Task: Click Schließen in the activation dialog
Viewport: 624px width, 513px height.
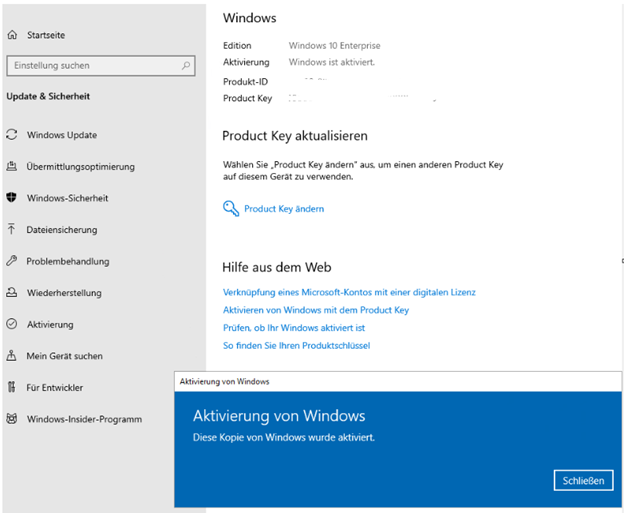Action: point(583,480)
